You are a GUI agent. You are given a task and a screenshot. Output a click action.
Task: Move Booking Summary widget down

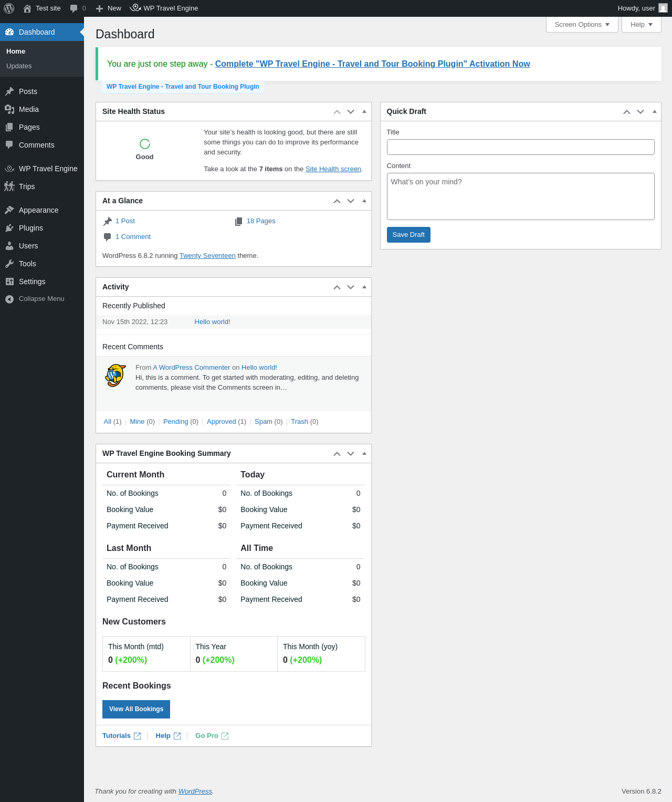coord(351,454)
